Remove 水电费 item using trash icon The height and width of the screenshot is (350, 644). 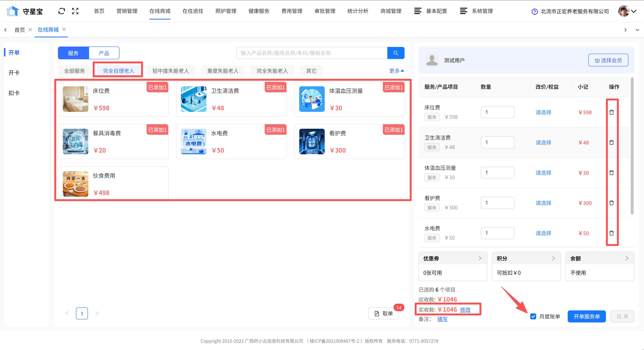tap(612, 233)
